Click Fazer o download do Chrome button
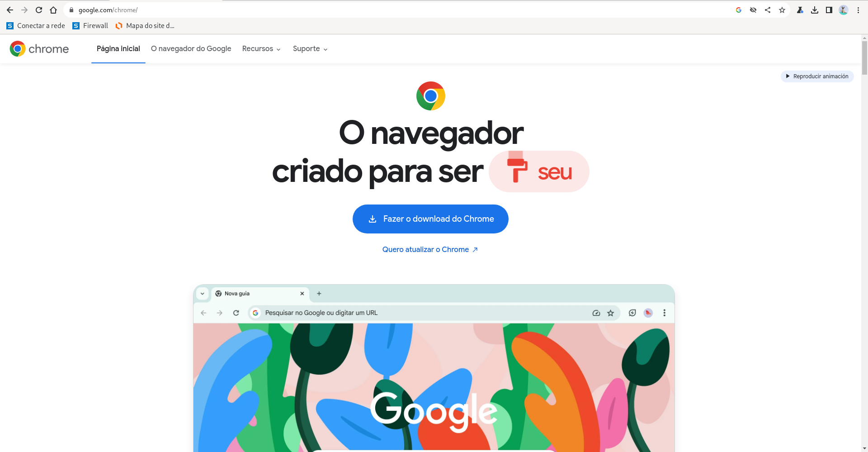Image resolution: width=868 pixels, height=452 pixels. pyautogui.click(x=430, y=219)
